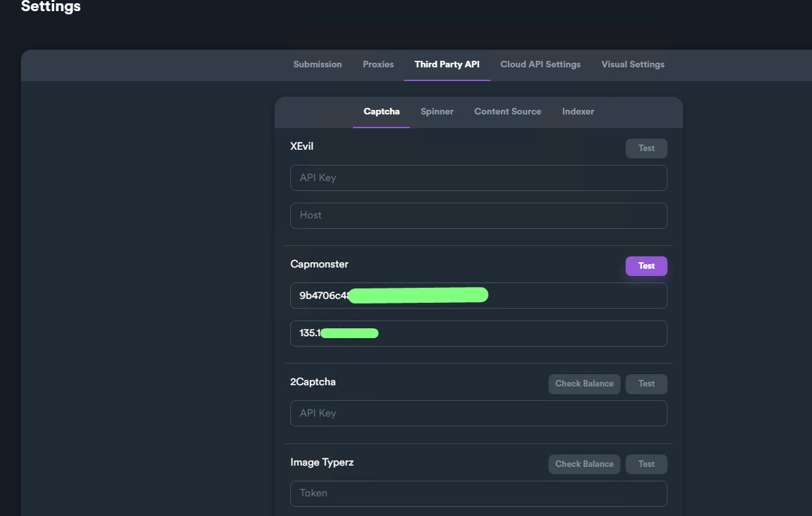This screenshot has width=812, height=516.
Task: Click the purple Capmonster Test button
Action: click(x=646, y=266)
